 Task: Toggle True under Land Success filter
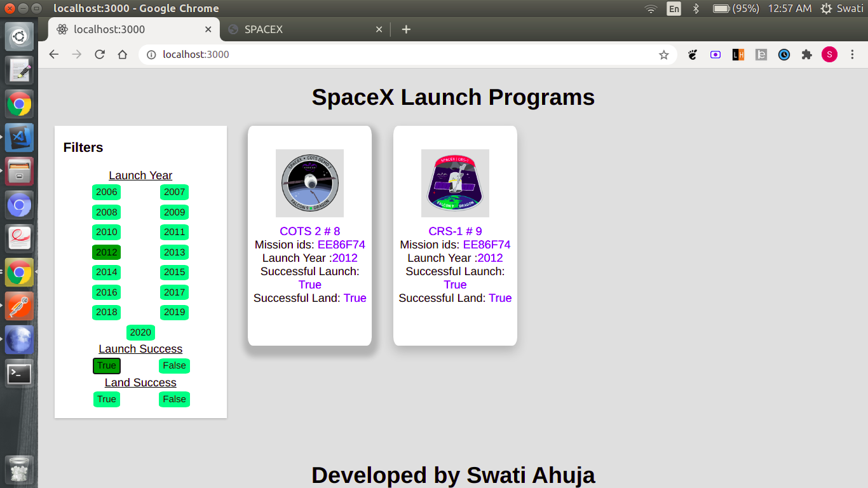click(x=106, y=399)
